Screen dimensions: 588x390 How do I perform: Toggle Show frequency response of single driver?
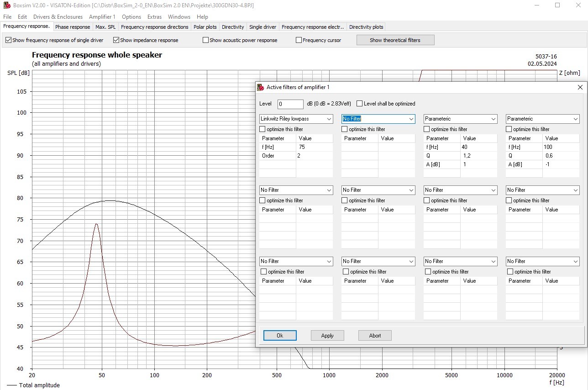[x=8, y=40]
